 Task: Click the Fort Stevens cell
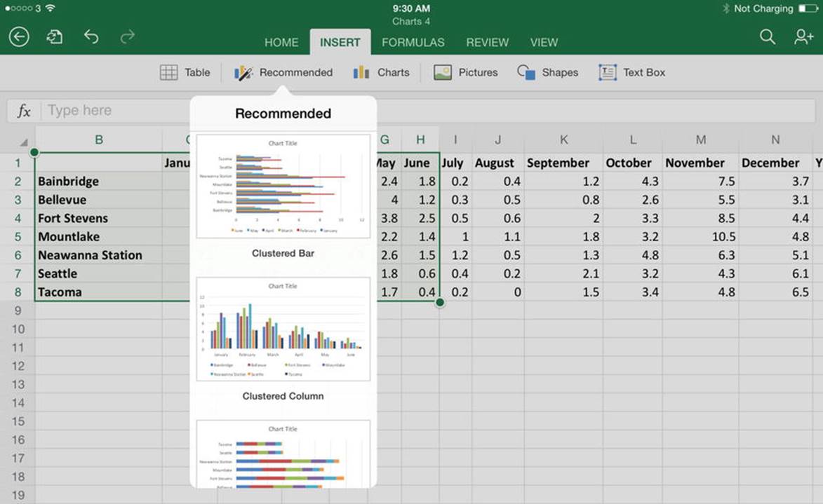(99, 218)
